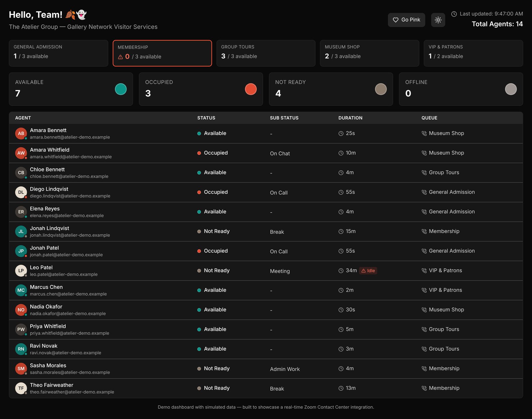Click the red circle in the Occupied card
The height and width of the screenshot is (419, 532).
coord(251,89)
